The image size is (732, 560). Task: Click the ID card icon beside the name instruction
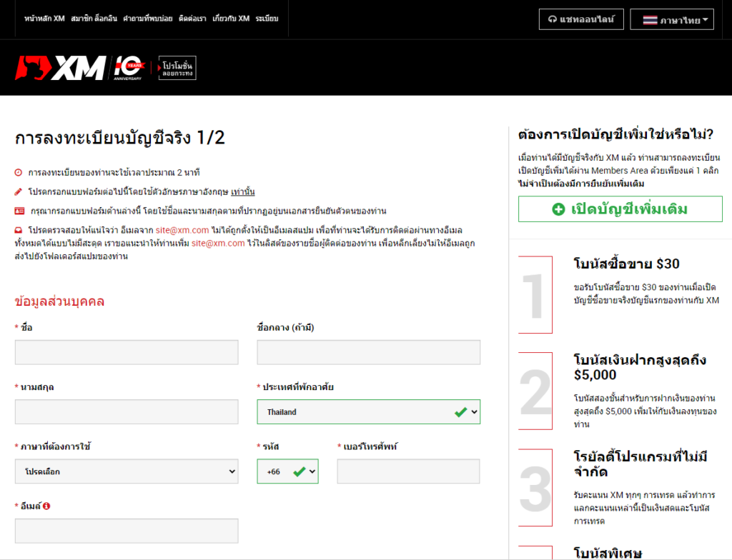[x=19, y=209]
